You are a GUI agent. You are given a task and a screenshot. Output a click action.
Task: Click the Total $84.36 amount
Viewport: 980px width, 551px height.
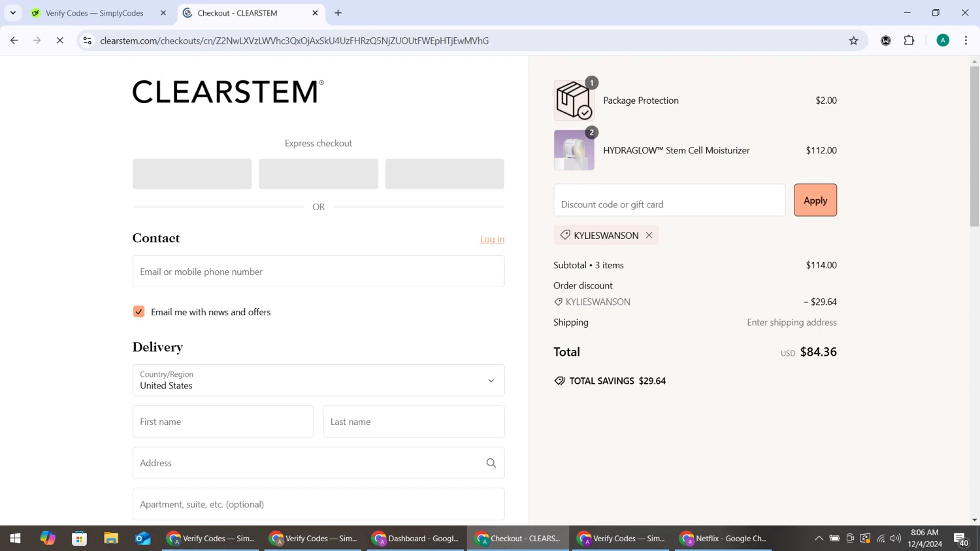[x=818, y=352]
